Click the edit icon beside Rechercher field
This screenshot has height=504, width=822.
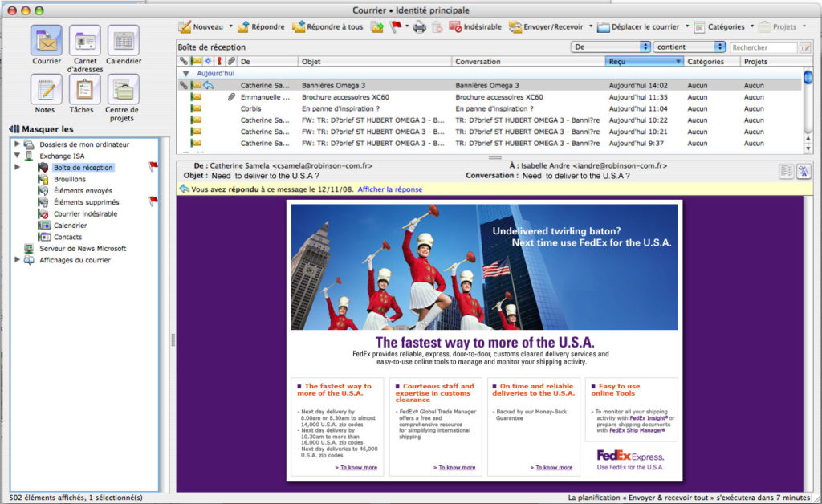(x=805, y=47)
